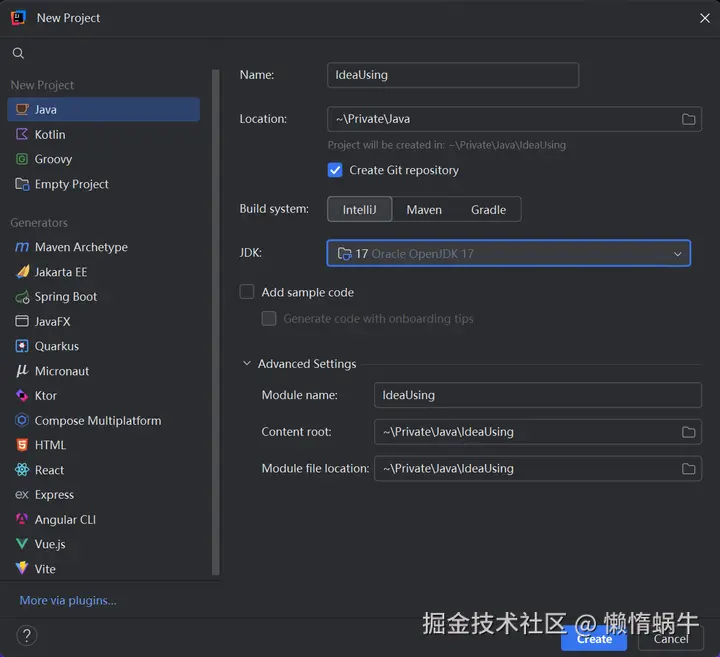The image size is (720, 657).
Task: Uncheck Create Git repository
Action: [x=335, y=170]
